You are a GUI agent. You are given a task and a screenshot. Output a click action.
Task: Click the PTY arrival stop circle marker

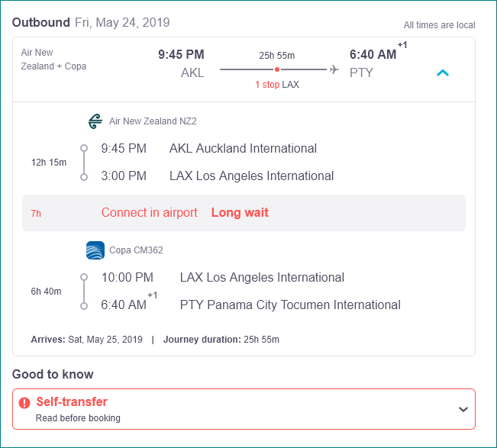(84, 306)
